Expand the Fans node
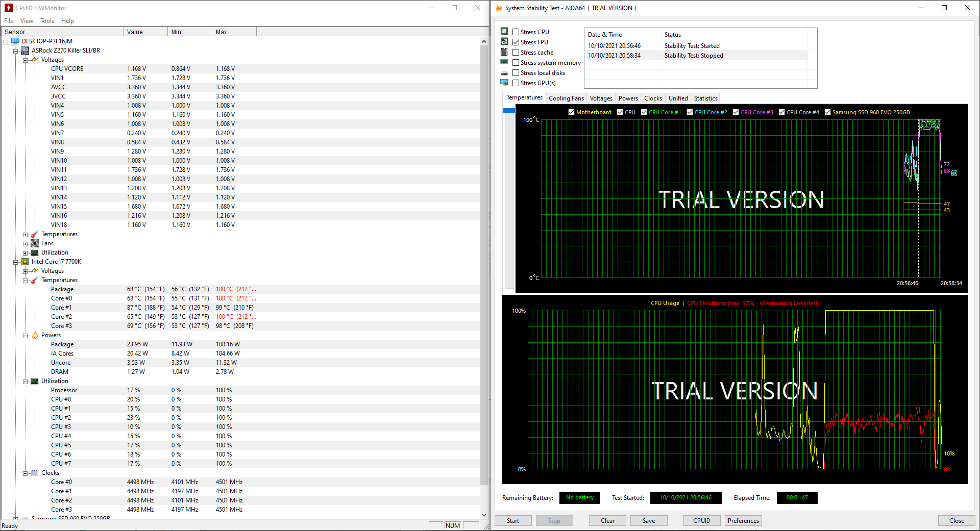 [x=25, y=244]
